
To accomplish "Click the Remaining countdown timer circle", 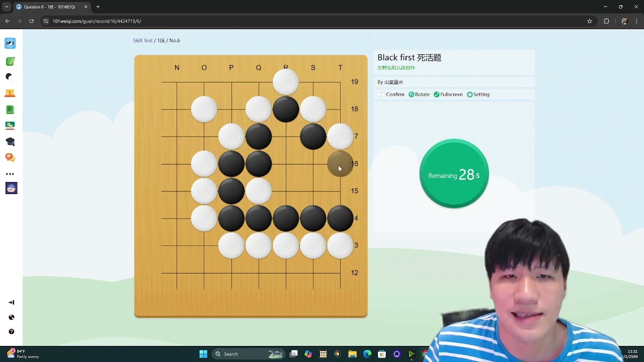I will [x=454, y=174].
